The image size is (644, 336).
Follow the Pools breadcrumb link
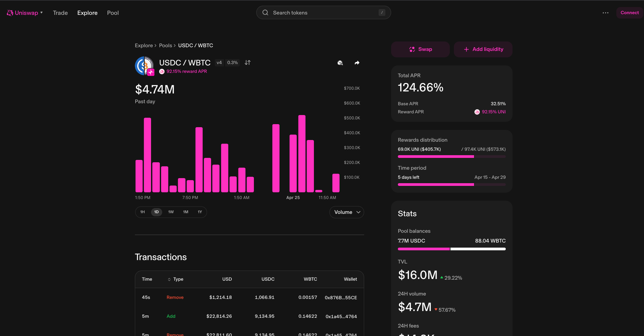point(166,46)
